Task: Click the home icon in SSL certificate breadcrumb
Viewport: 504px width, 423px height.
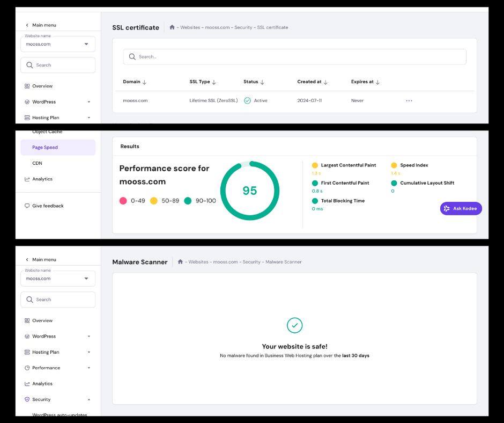Action: pos(172,27)
